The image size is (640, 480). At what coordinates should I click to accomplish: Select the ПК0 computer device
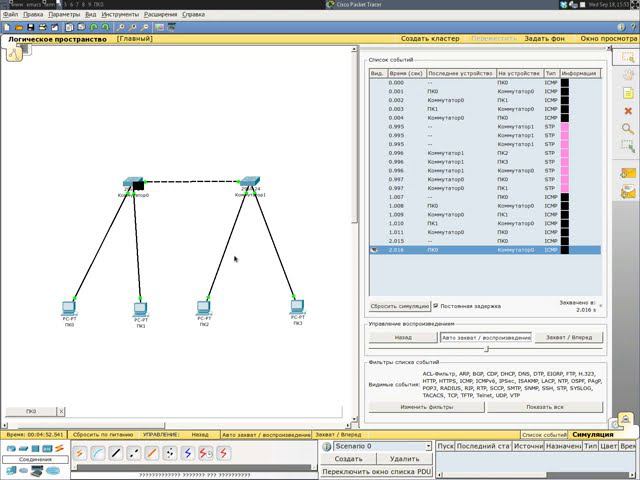69,309
